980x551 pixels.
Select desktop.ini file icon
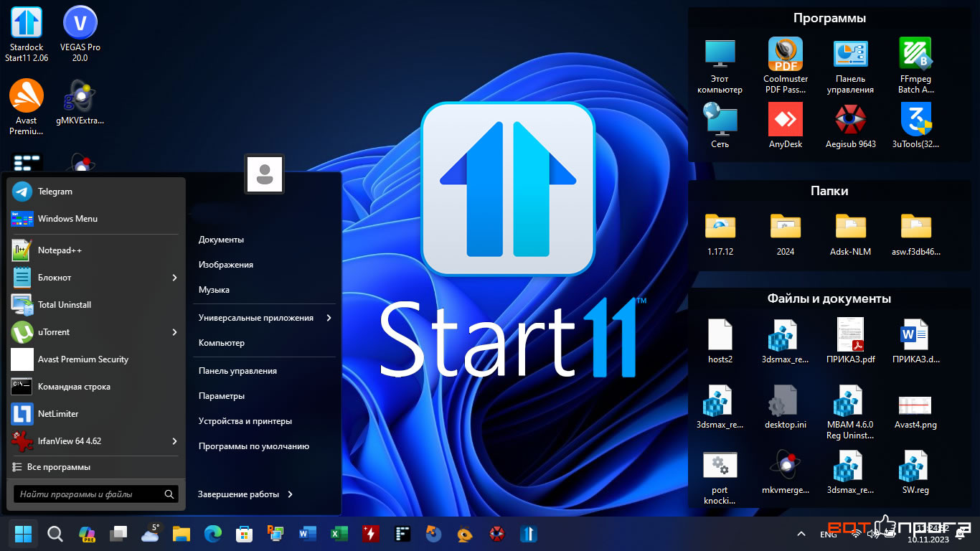point(785,407)
